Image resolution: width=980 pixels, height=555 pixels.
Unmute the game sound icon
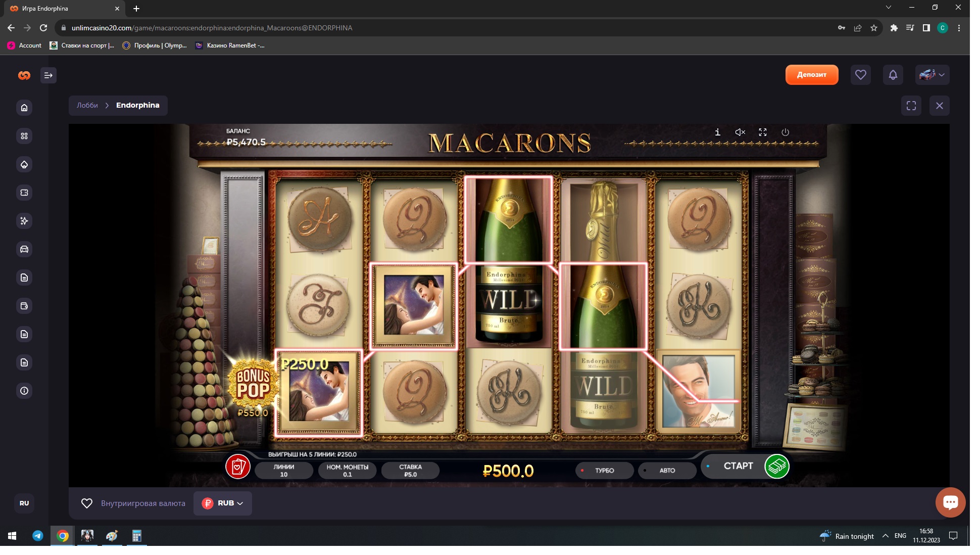740,132
